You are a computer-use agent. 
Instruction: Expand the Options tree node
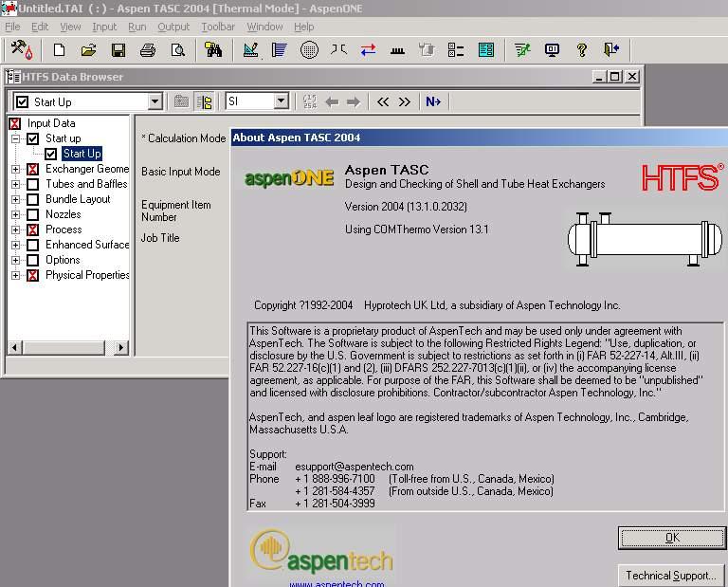click(x=16, y=260)
